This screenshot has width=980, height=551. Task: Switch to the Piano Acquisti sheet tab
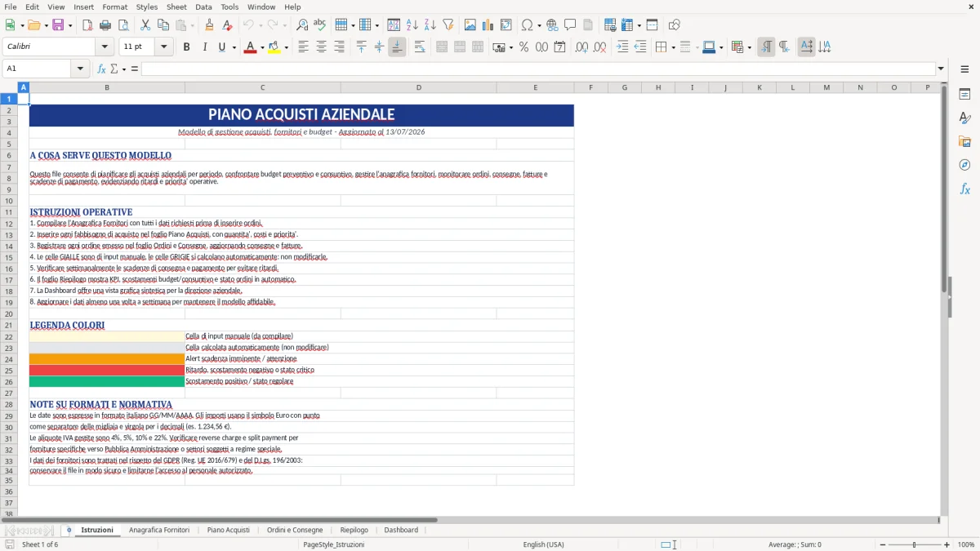[x=229, y=530]
